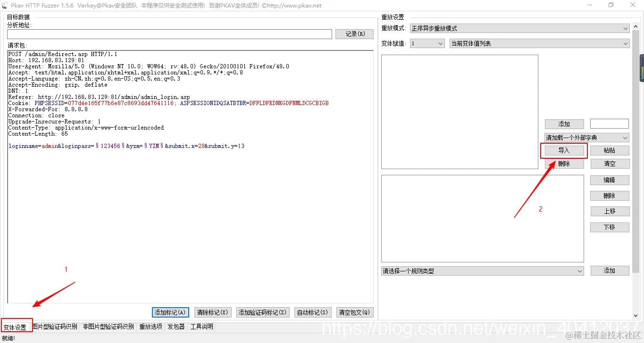Open the 工具说明 tab
Viewport: 644px width, 343px height.
(201, 327)
